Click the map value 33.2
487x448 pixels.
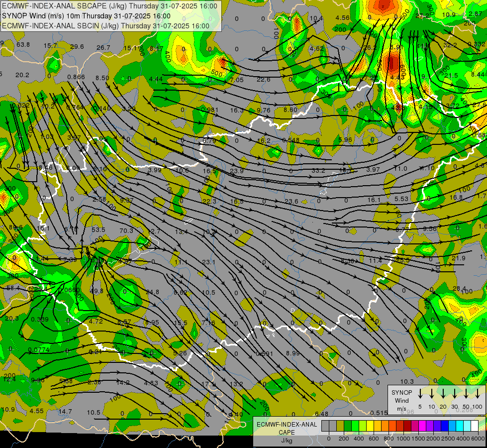(318, 171)
